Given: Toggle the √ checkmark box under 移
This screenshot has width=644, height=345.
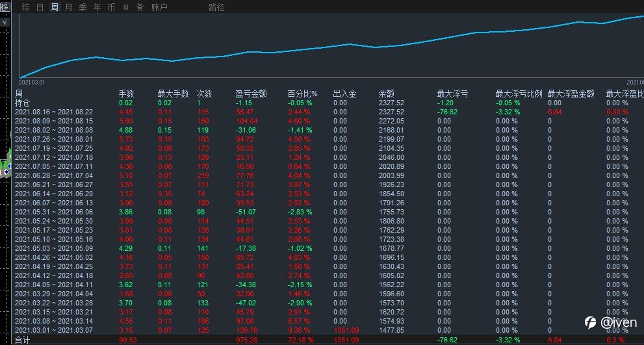Looking at the screenshot, I should tap(5, 22).
